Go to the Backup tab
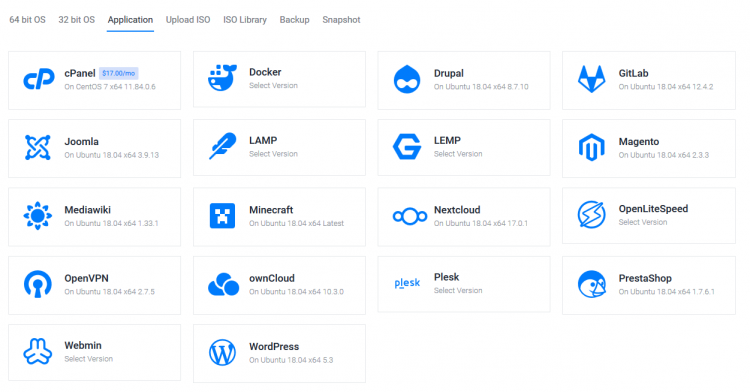 (295, 20)
